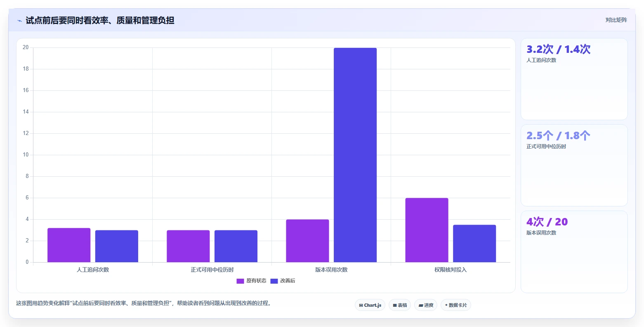Image resolution: width=644 pixels, height=327 pixels.
Task: Click the purple 原有状态 bar for 人工追问次数
Action: pyautogui.click(x=69, y=245)
